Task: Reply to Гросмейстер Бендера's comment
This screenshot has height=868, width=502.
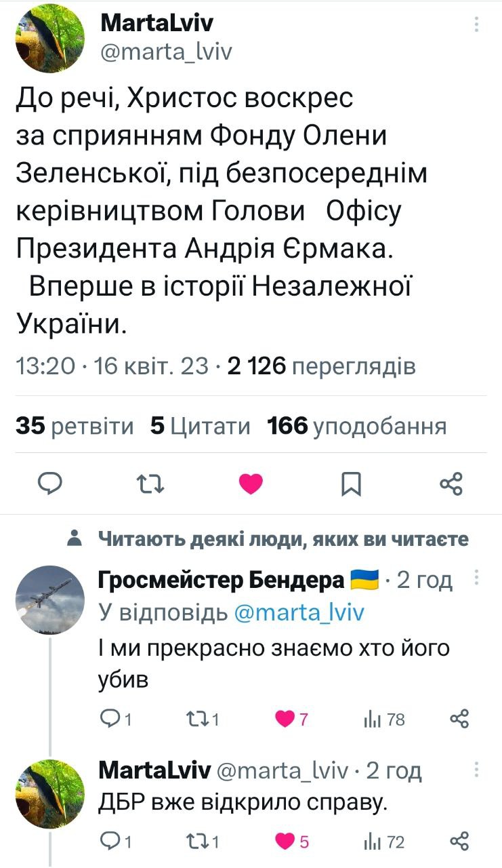Action: [x=110, y=719]
